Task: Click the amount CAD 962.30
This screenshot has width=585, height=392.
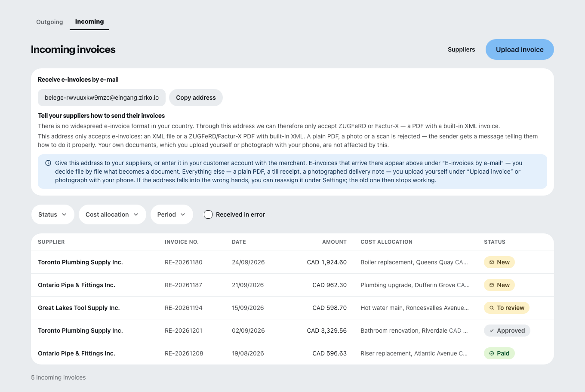Action: tap(329, 285)
